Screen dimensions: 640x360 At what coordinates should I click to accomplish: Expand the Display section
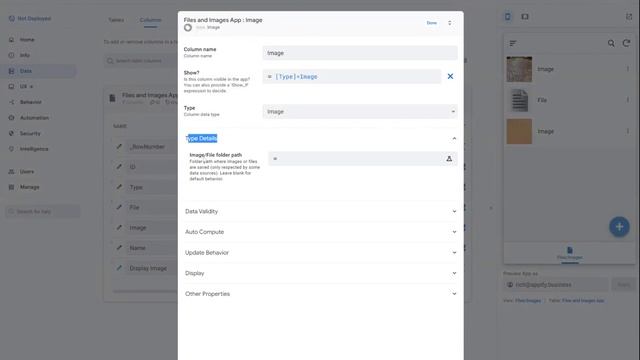[320, 273]
